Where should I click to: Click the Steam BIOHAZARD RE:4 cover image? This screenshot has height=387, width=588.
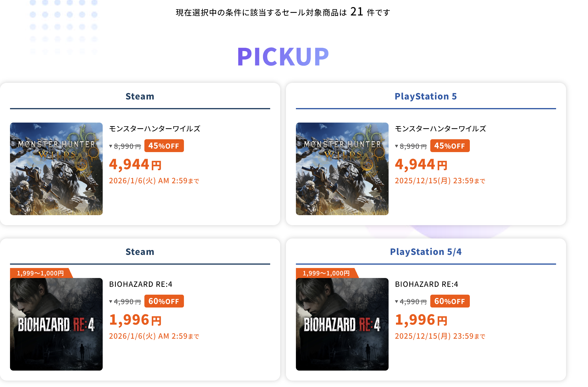56,324
